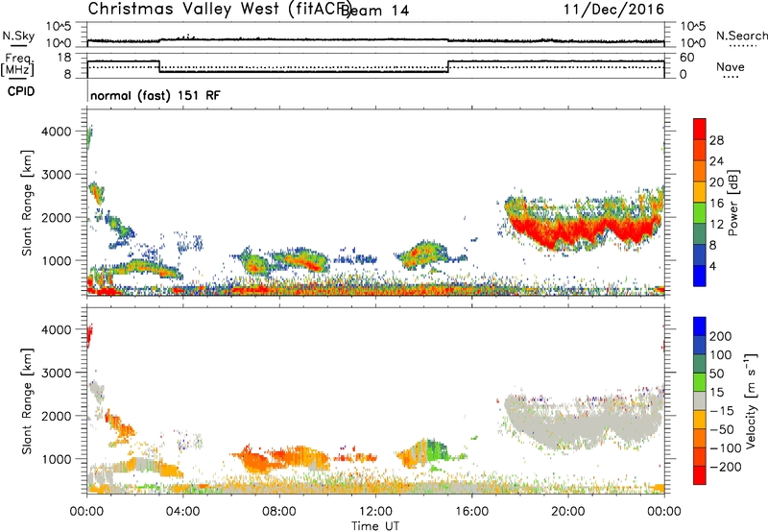Viewport: 768px width, 532px height.
Task: Click the '08:00' time tick label
Action: tap(279, 512)
